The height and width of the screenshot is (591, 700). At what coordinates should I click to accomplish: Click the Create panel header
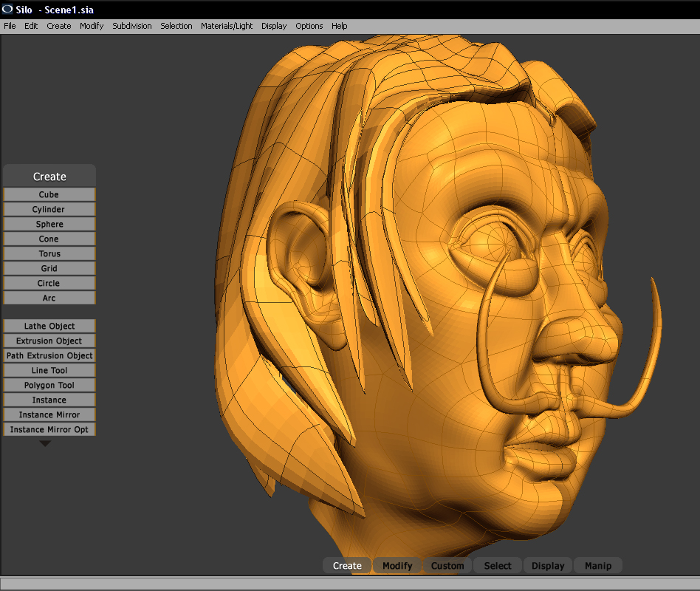click(x=49, y=176)
